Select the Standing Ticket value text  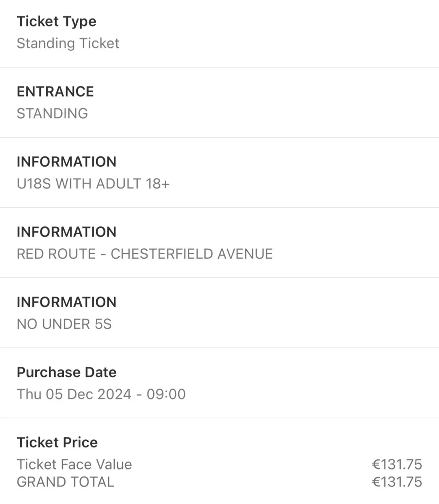tap(68, 43)
